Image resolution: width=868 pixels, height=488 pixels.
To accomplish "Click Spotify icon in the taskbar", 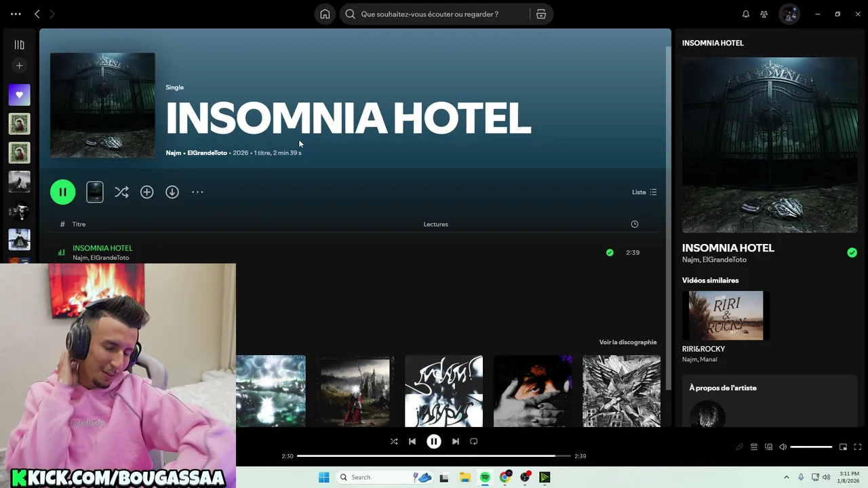I will pyautogui.click(x=485, y=477).
